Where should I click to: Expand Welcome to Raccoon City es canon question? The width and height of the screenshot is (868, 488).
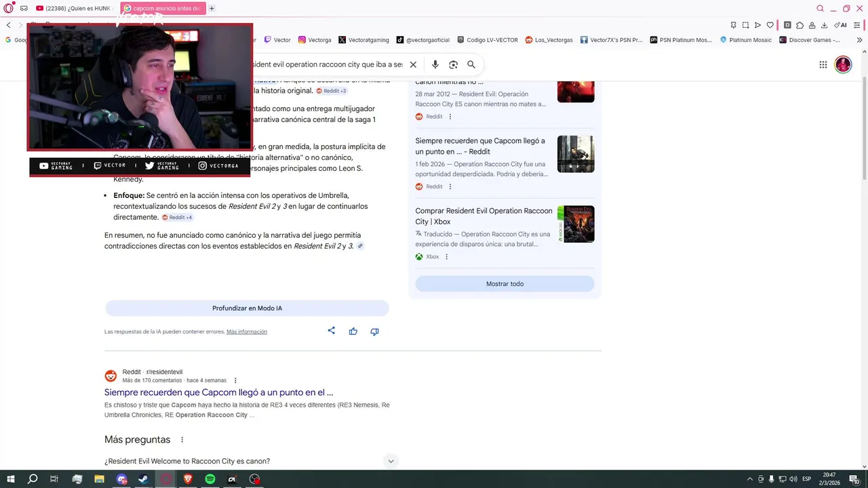391,462
